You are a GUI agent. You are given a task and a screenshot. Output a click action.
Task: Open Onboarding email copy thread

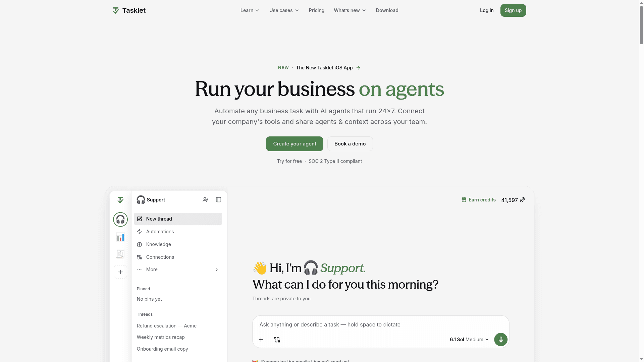[x=162, y=349]
